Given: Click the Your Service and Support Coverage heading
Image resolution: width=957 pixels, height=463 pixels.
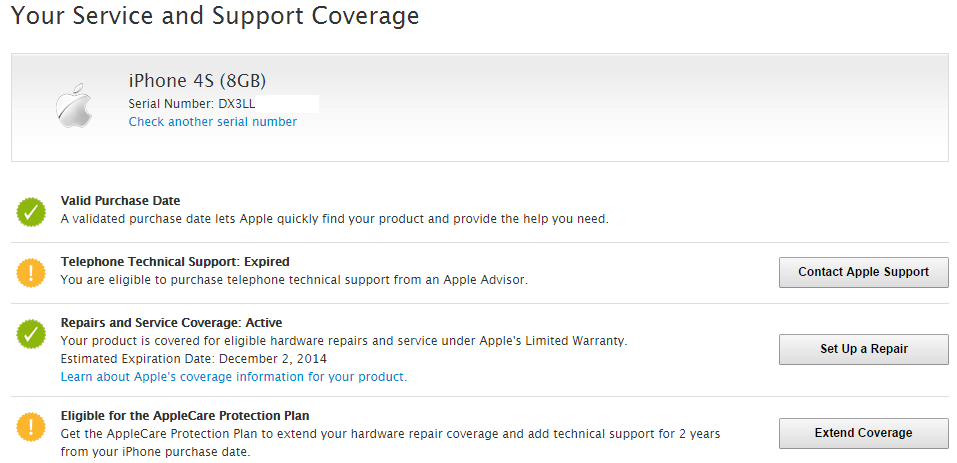Looking at the screenshot, I should 215,17.
